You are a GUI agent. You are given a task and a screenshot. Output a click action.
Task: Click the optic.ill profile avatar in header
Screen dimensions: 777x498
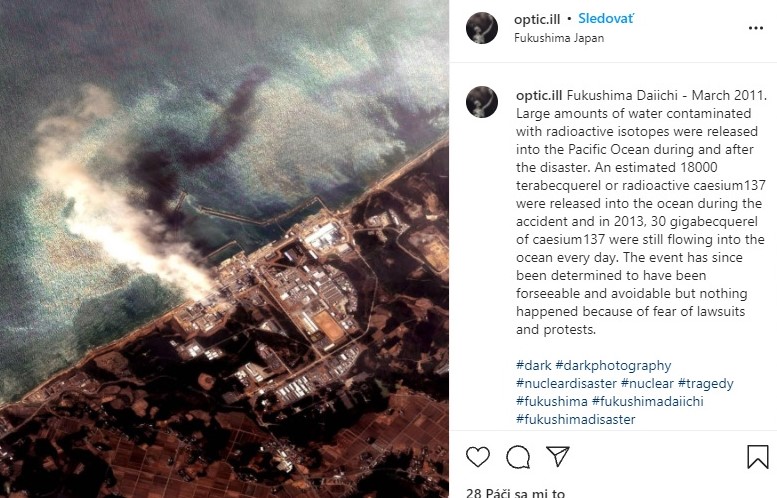(482, 28)
